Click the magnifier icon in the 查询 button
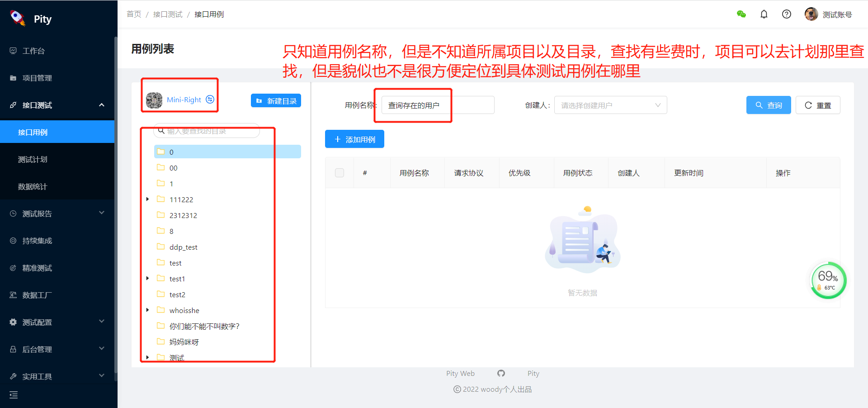Screen dimensions: 868x408 click(760, 105)
